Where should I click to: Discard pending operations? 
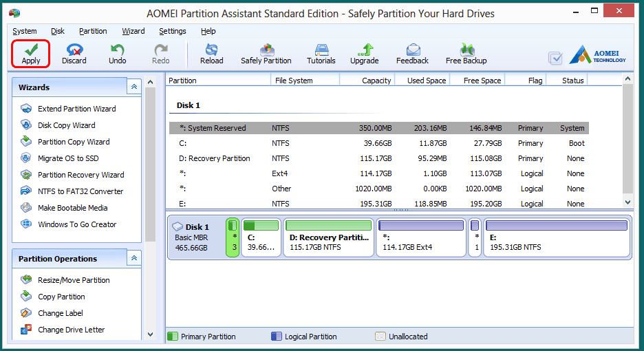click(x=74, y=54)
